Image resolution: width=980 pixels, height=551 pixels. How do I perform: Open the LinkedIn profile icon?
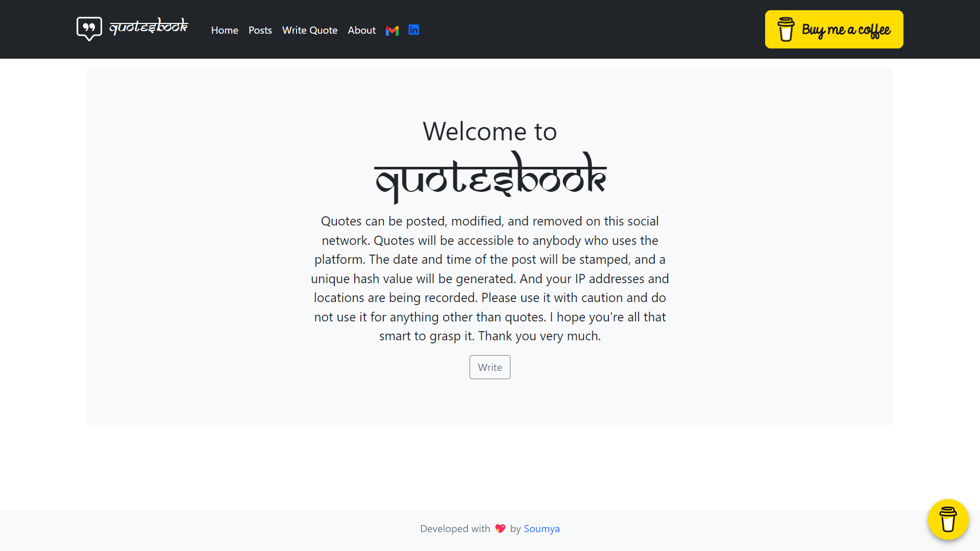(414, 30)
